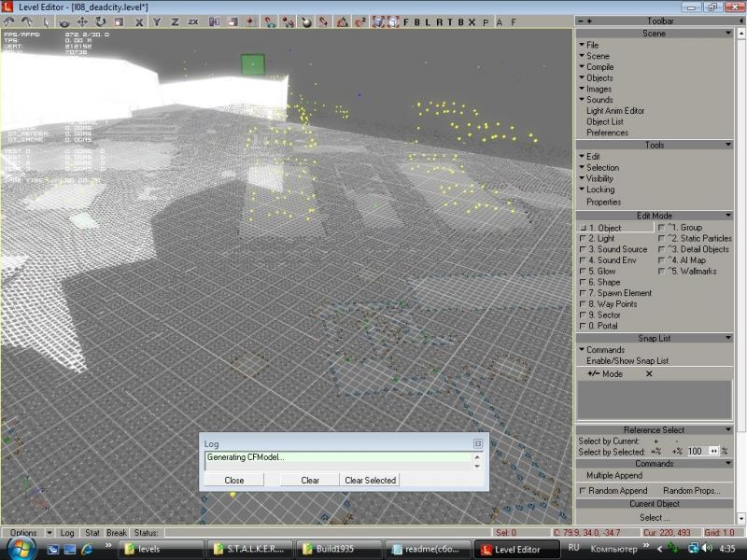Open the Object List entry
Screen dimensions: 747x560
click(604, 121)
